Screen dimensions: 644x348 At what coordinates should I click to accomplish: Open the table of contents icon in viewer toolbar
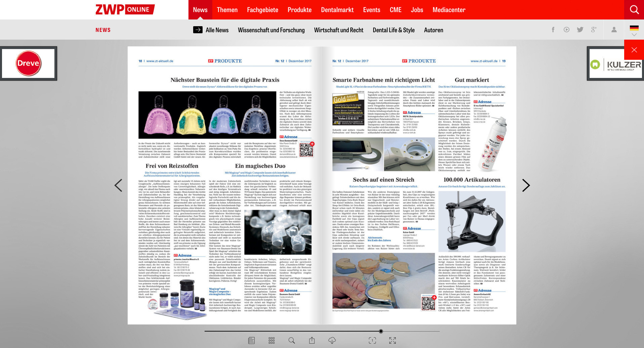point(251,341)
